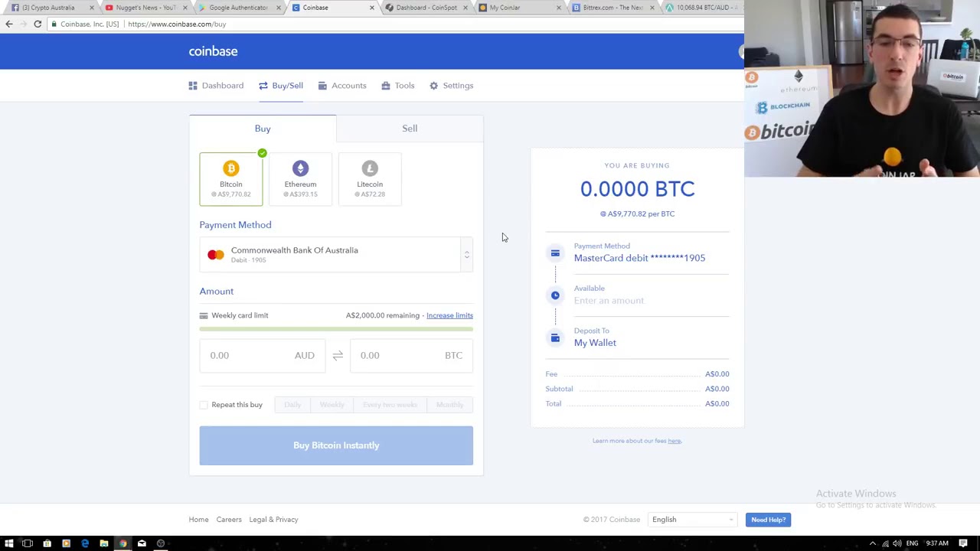Pick the Litecoin currency icon
Viewport: 980px width, 551px height.
[x=370, y=168]
